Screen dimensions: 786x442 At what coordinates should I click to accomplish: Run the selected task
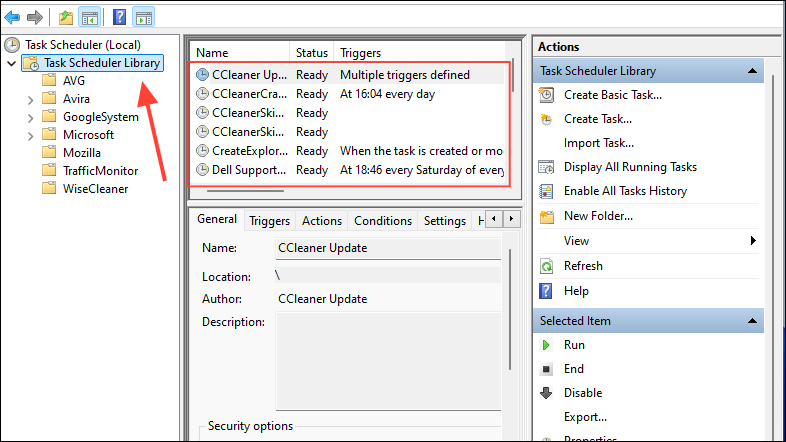pos(574,345)
